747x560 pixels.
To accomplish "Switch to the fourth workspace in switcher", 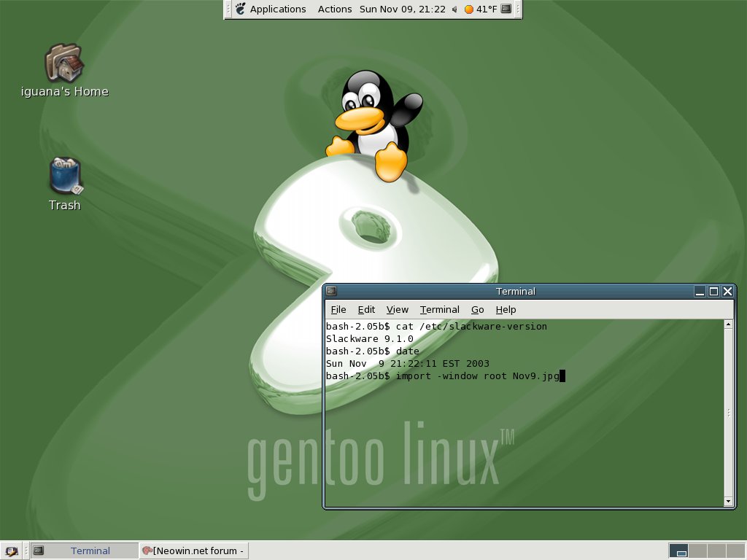I will 735,551.
